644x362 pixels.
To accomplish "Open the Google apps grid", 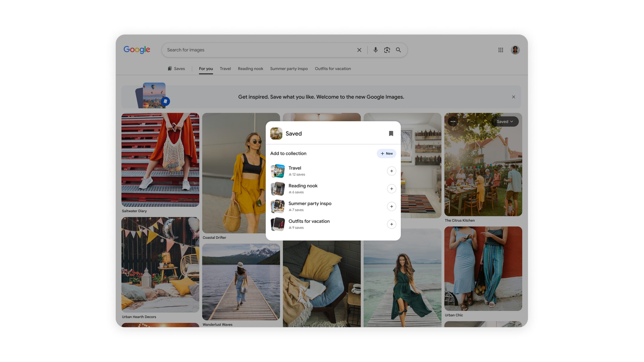I will pos(501,50).
